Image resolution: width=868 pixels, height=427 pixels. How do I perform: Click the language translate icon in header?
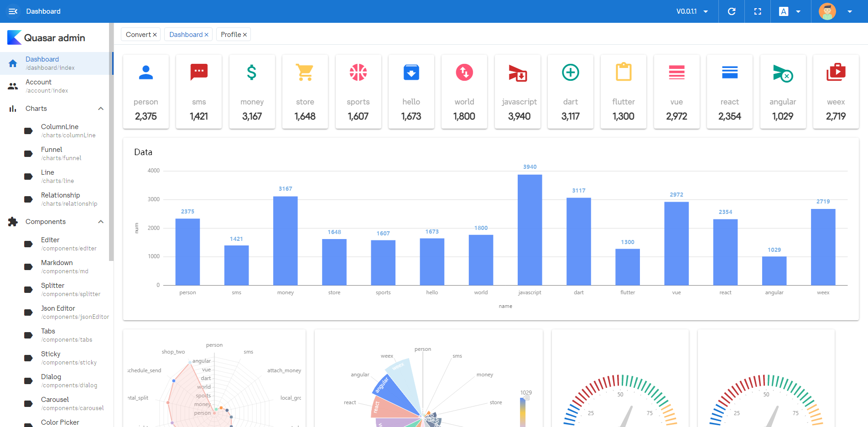[784, 11]
